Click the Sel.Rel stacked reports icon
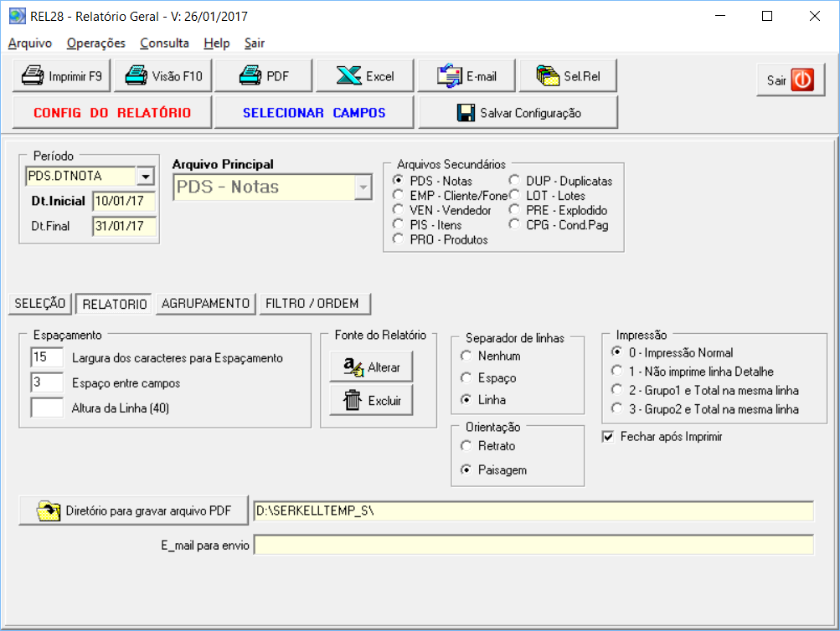The height and width of the screenshot is (631, 840). (548, 75)
